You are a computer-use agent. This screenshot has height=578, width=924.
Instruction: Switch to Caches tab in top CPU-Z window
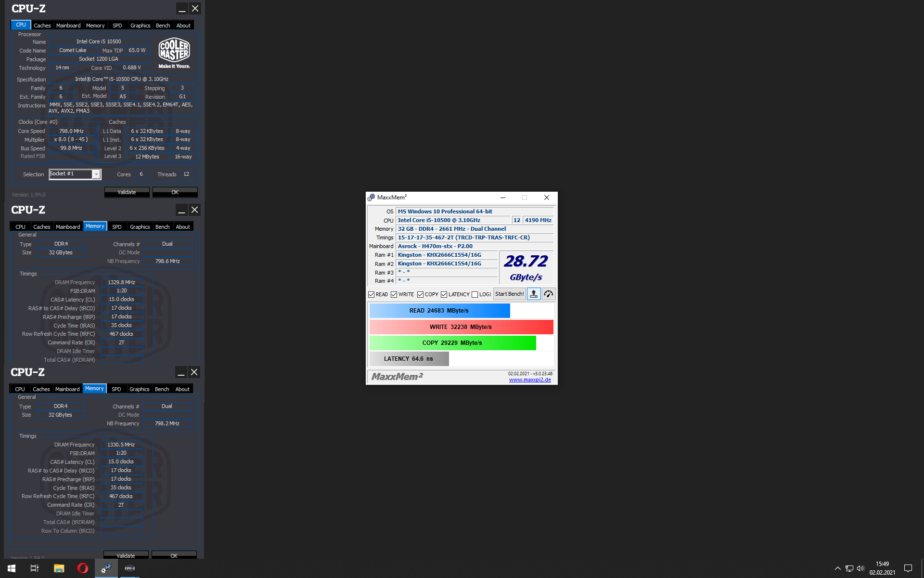point(42,26)
